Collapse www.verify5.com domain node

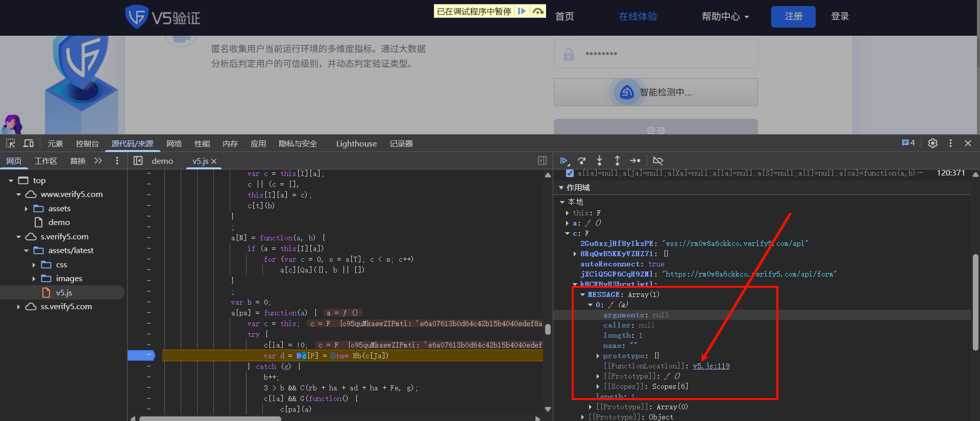pos(18,194)
